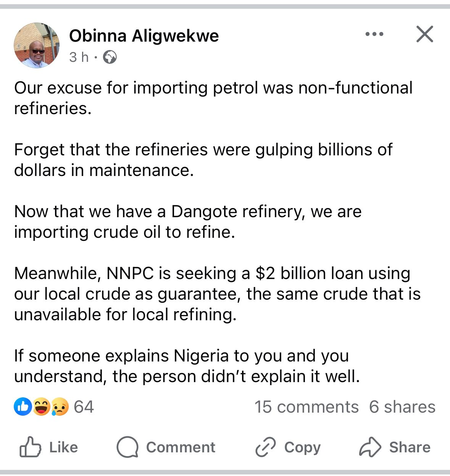The image size is (450, 476).
Task: Open the three-dot post options menu
Action: click(374, 34)
